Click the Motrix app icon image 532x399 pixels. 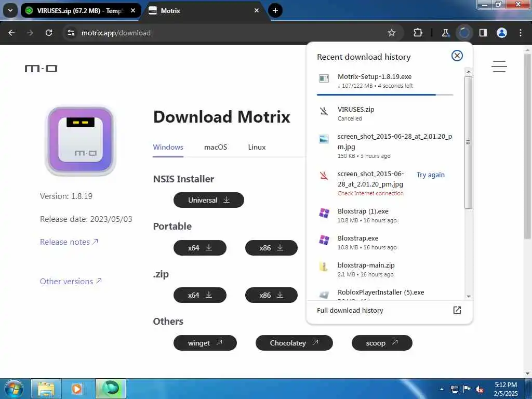81,141
